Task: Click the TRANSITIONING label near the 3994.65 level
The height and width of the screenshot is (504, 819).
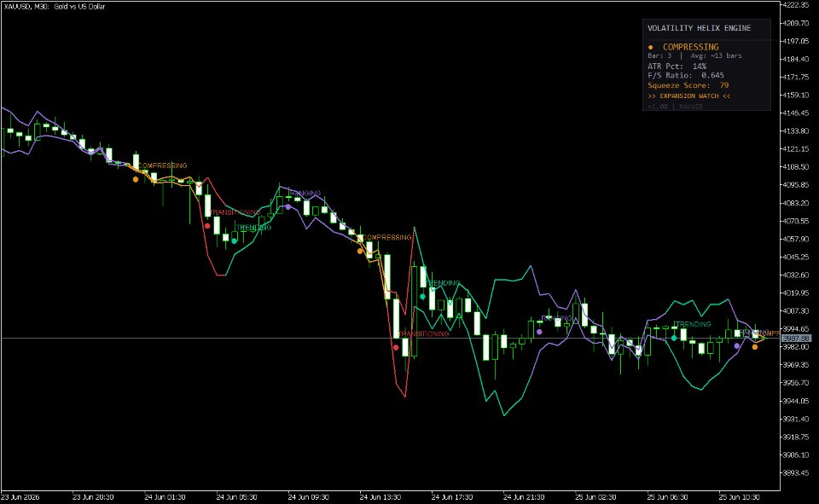Action: tap(424, 333)
